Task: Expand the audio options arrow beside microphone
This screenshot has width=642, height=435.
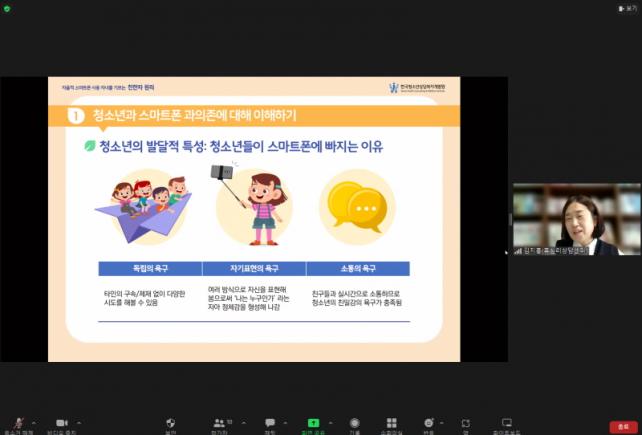Action: 34,421
